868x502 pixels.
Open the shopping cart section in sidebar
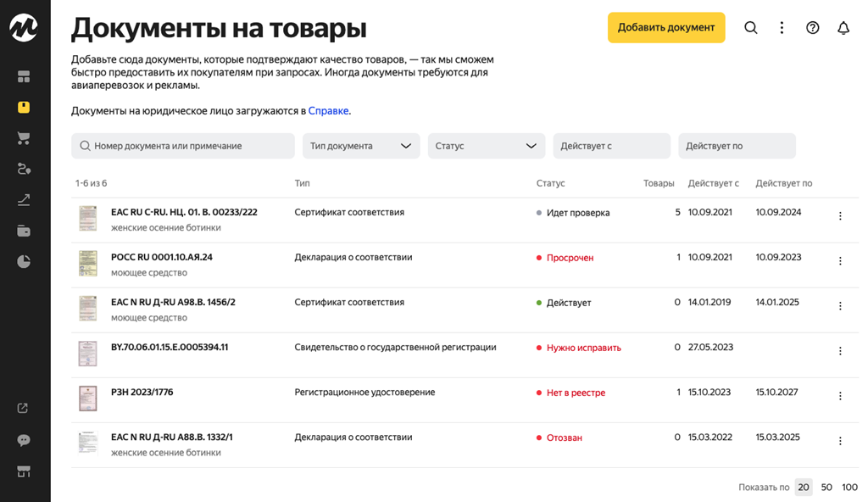[24, 138]
